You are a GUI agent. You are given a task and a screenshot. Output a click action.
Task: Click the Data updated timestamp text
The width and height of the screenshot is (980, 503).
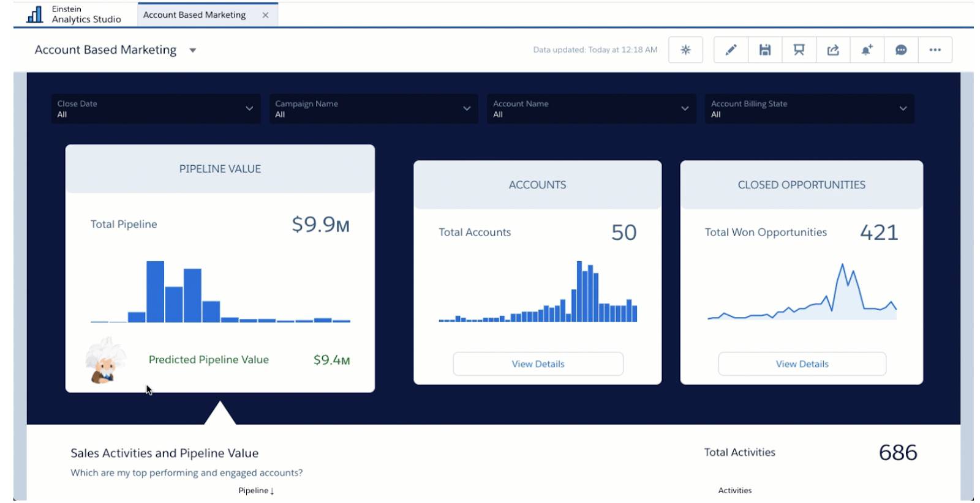point(595,50)
